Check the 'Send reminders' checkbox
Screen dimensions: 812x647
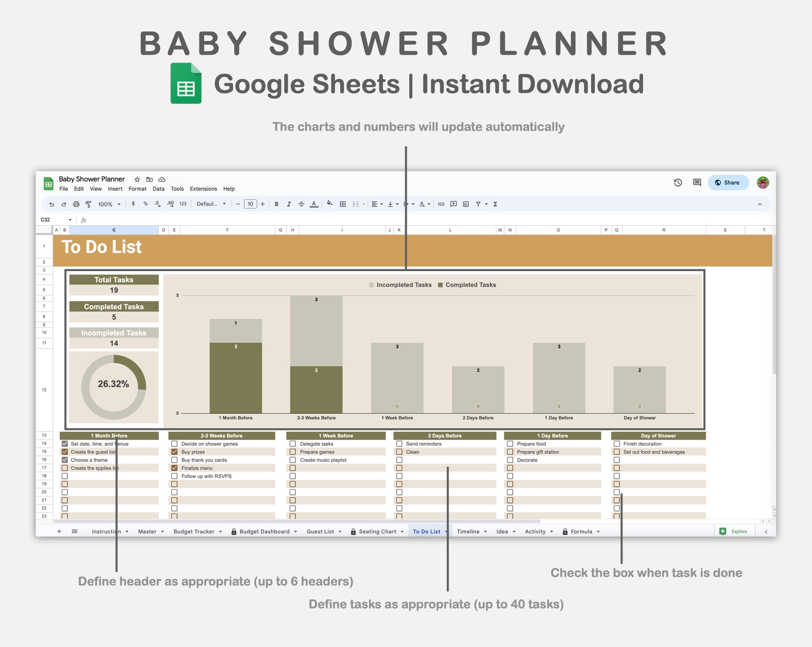point(399,444)
